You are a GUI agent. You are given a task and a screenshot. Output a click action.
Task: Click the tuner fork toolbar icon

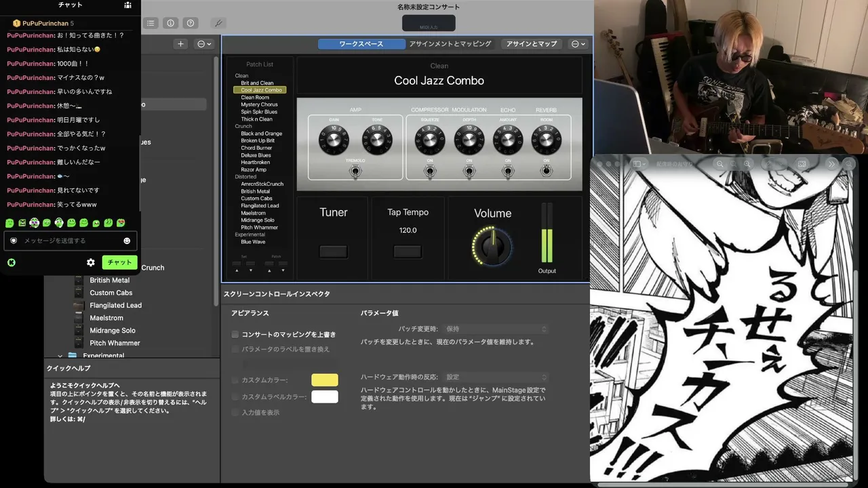(x=218, y=23)
